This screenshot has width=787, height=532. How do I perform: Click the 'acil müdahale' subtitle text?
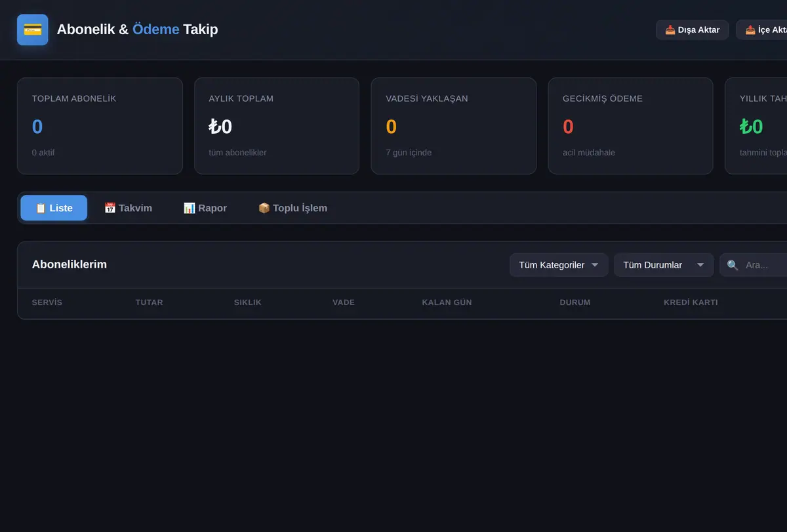point(589,152)
